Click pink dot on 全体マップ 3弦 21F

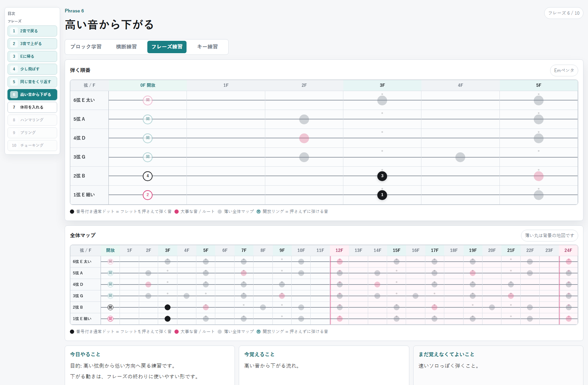[511, 296]
